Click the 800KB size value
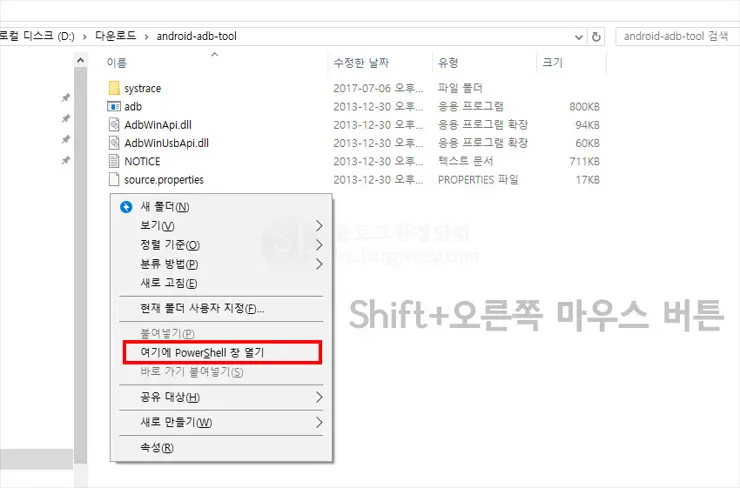 (x=584, y=107)
